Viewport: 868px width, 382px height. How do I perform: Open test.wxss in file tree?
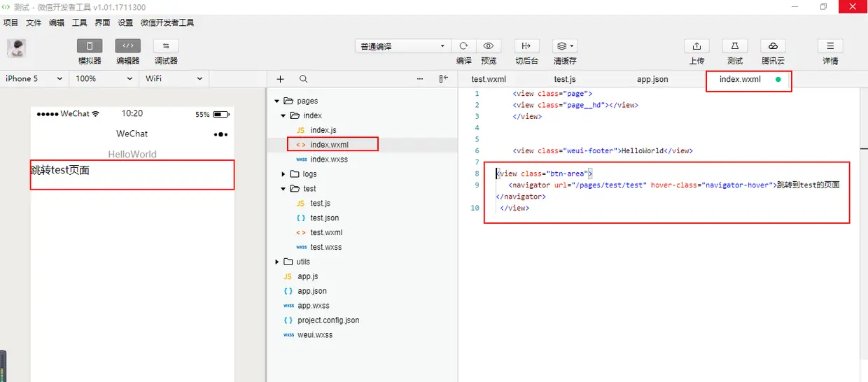326,247
